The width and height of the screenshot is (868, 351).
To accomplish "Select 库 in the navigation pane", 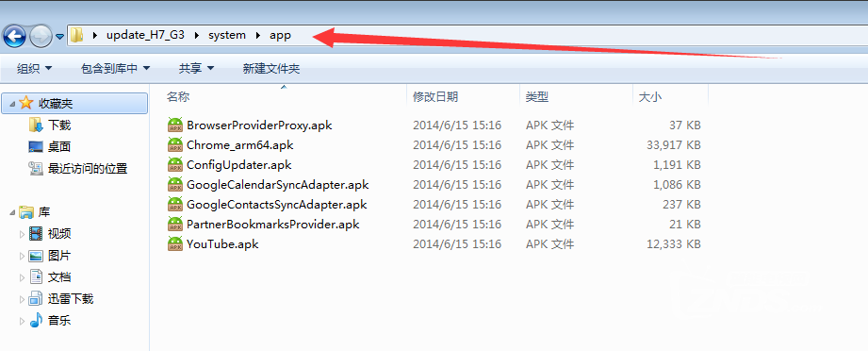I will [44, 211].
